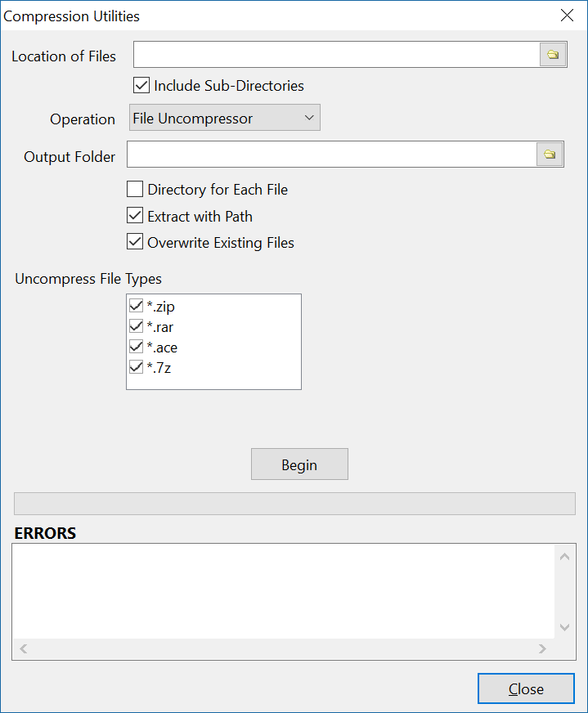Toggle the *.ace file type
Viewport: 588px width, 713px height.
[x=136, y=347]
